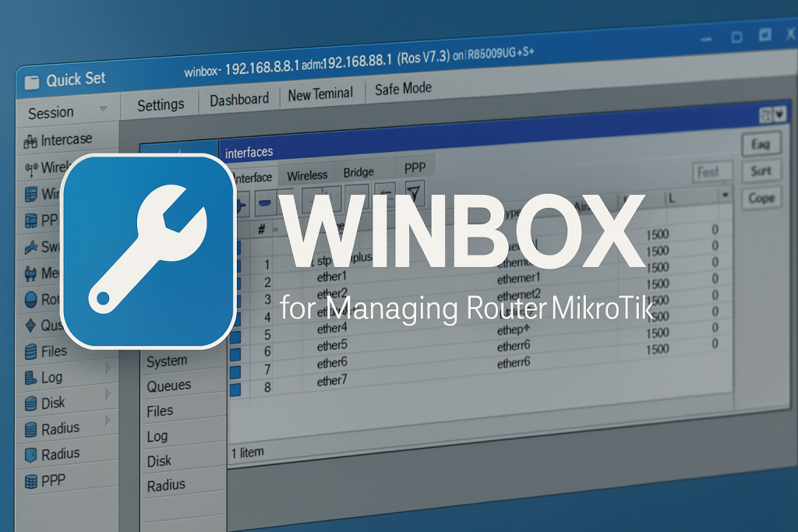Click the Cope button
Image resolution: width=798 pixels, height=532 pixels.
[761, 199]
